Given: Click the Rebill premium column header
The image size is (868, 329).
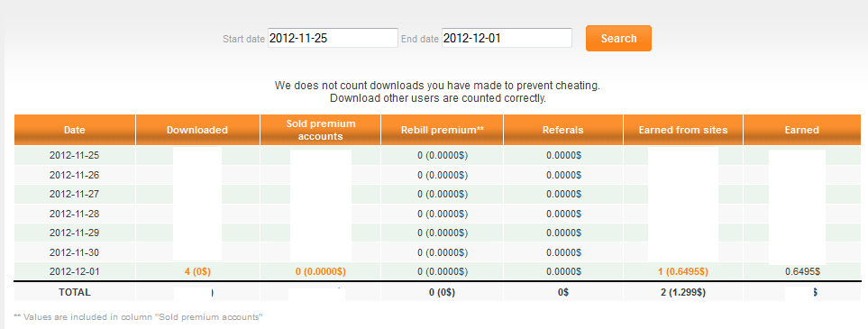Looking at the screenshot, I should (443, 130).
